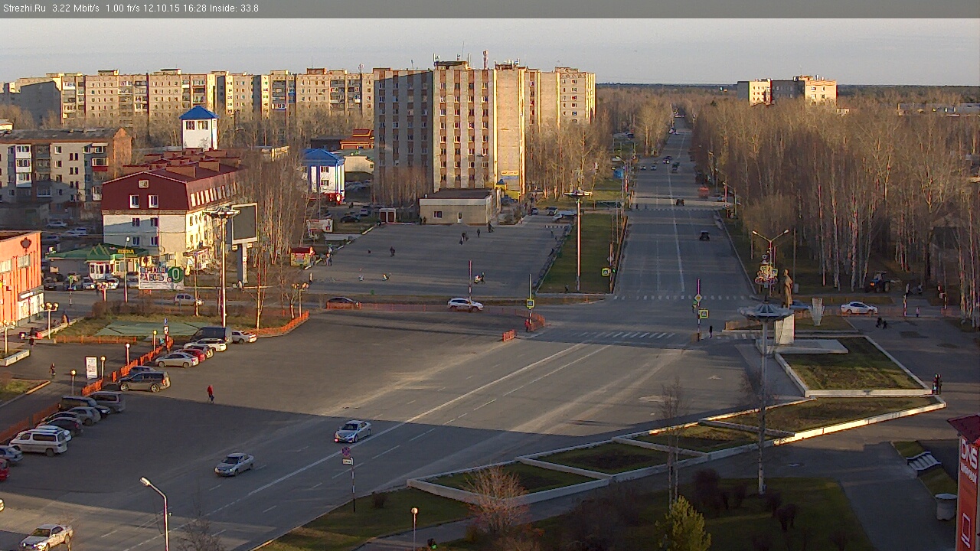Click the "3.22 Mbit/s" bitrate text
The height and width of the screenshot is (551, 980).
75,8
